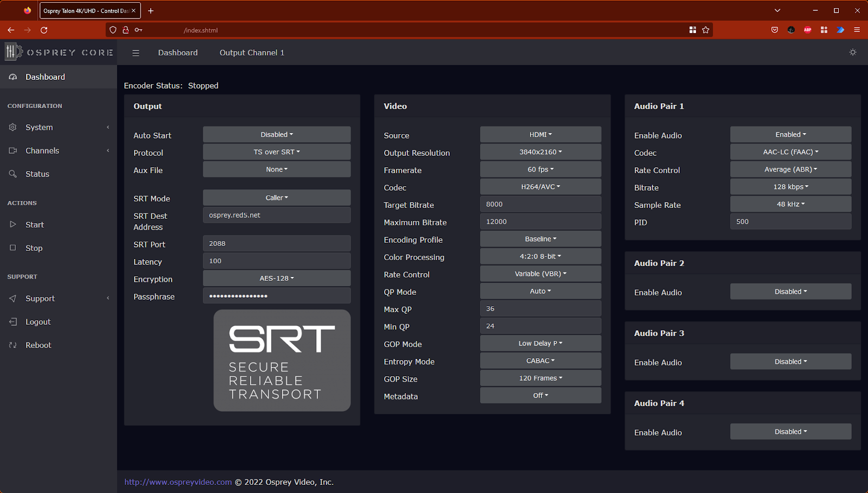Open the GOP Size 120 Frames dropdown
The height and width of the screenshot is (493, 868).
tap(540, 378)
